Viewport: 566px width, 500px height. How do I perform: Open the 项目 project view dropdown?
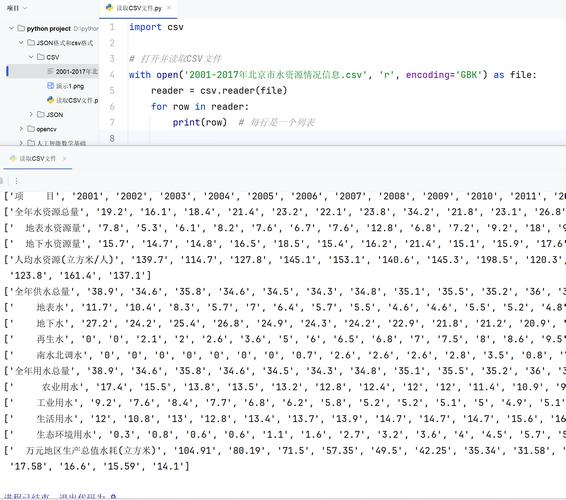click(17, 8)
